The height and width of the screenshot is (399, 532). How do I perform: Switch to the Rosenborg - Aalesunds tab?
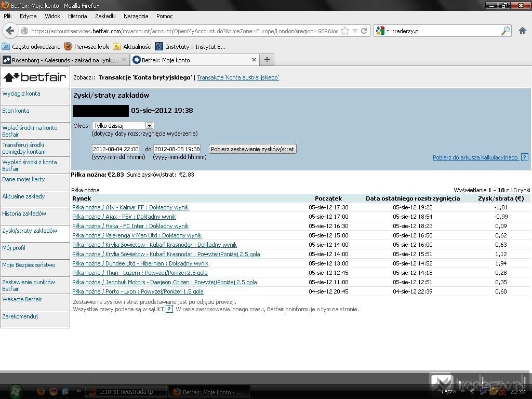click(x=65, y=60)
